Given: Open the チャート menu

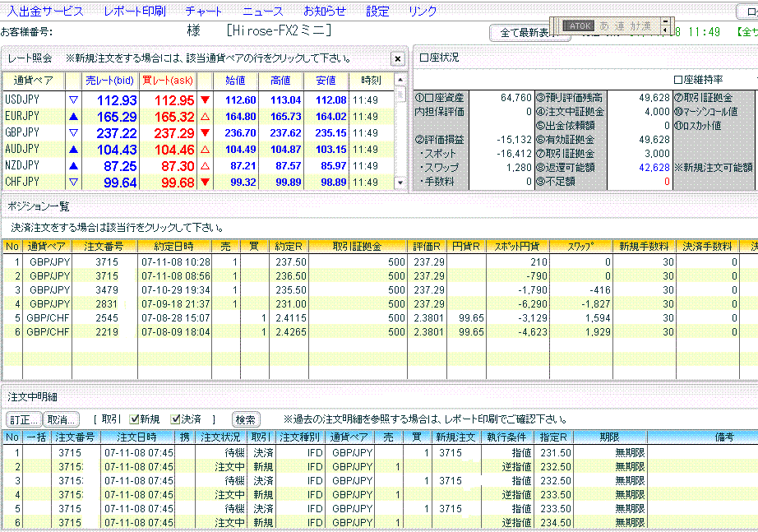Looking at the screenshot, I should [204, 12].
